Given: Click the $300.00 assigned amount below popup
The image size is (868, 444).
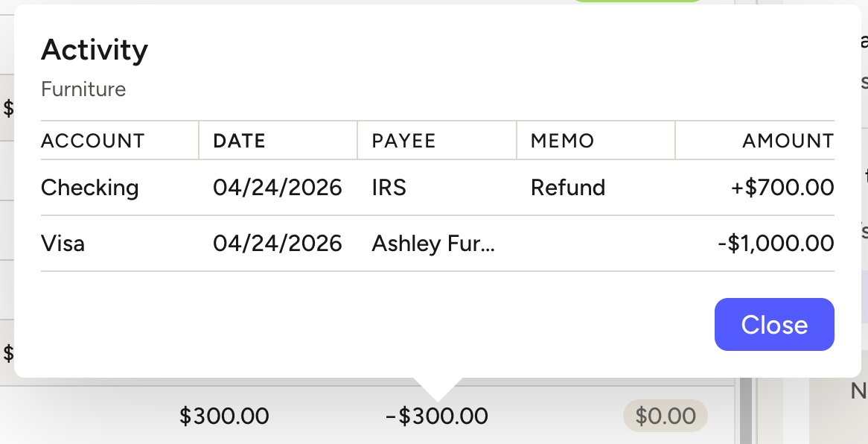Looking at the screenshot, I should coord(224,416).
